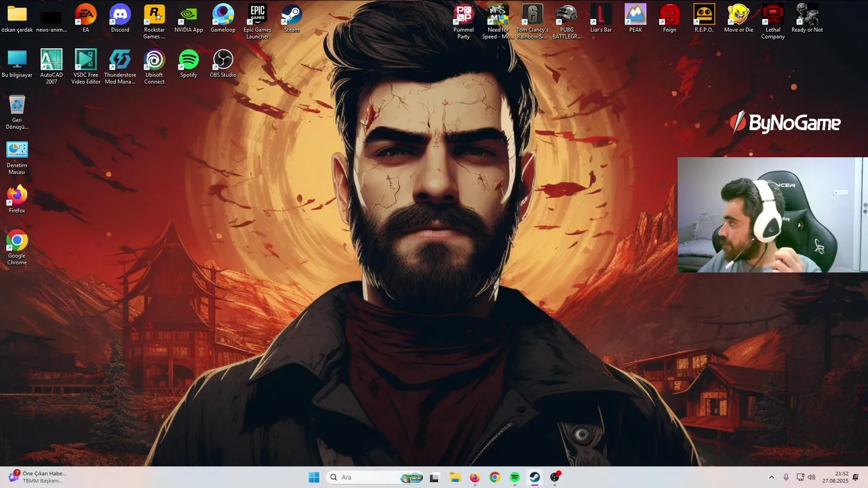This screenshot has width=868, height=488.
Task: Select the Gameloop desktop shortcut
Action: coord(223,19)
